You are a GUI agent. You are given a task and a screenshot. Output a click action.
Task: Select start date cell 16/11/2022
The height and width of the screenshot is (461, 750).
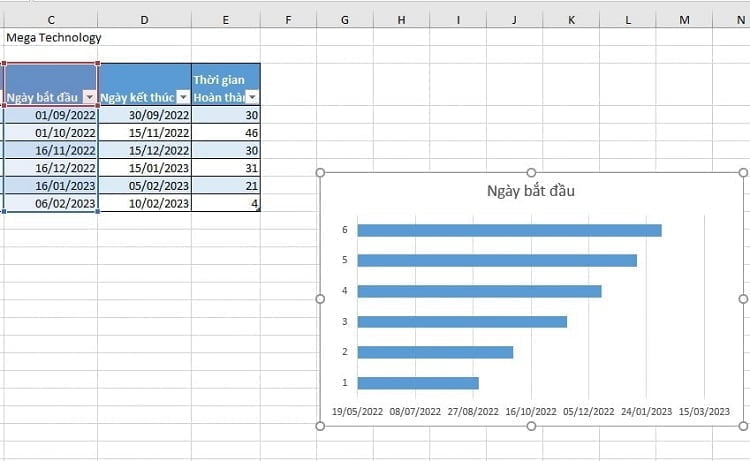click(51, 150)
